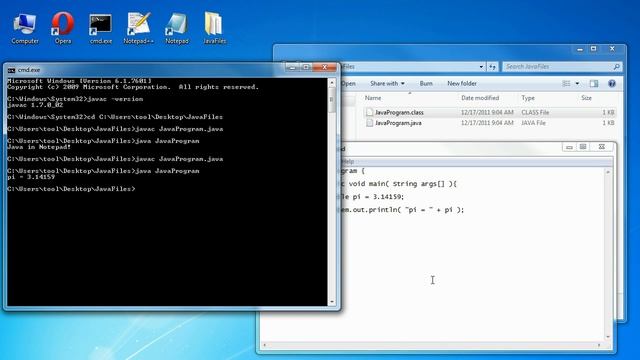Image resolution: width=640 pixels, height=360 pixels.
Task: Click the search magnifier icon in Explorer
Action: click(x=616, y=67)
